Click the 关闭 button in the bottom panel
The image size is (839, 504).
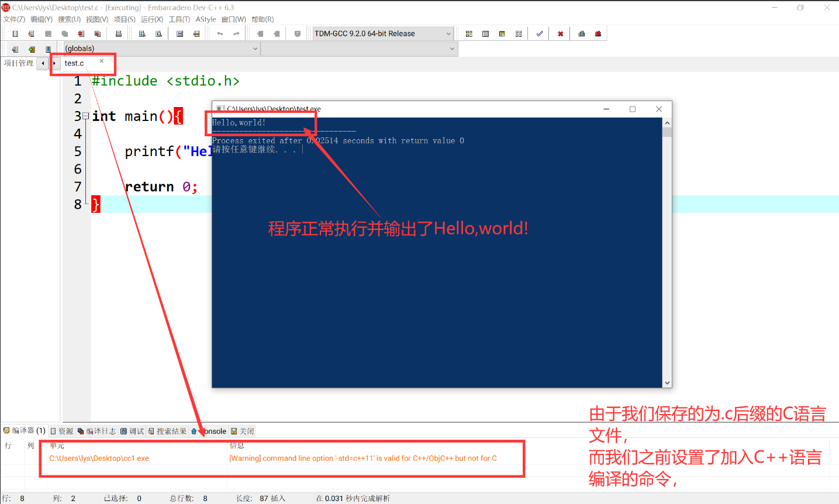242,431
